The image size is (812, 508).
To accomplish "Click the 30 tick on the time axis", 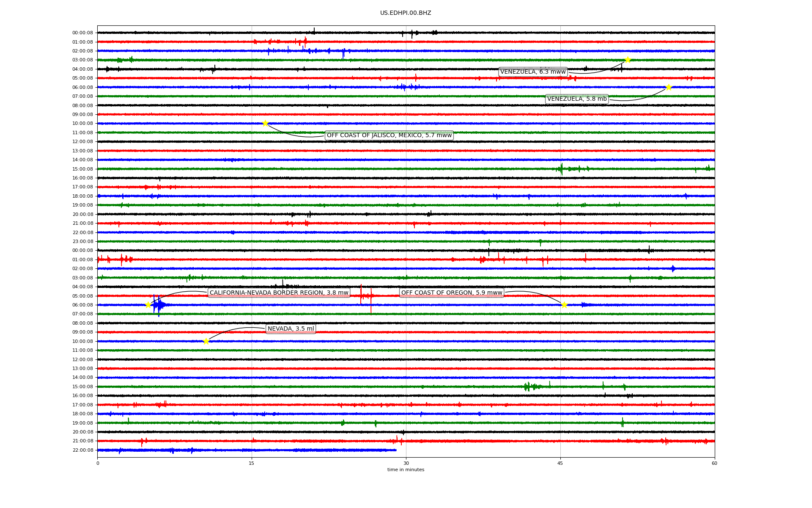I will [406, 463].
